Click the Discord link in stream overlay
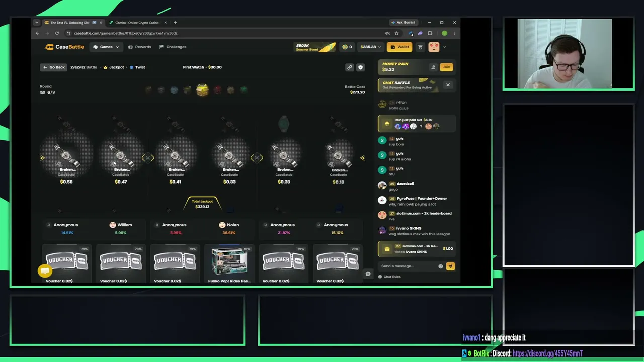This screenshot has width=644, height=362. pos(547,353)
